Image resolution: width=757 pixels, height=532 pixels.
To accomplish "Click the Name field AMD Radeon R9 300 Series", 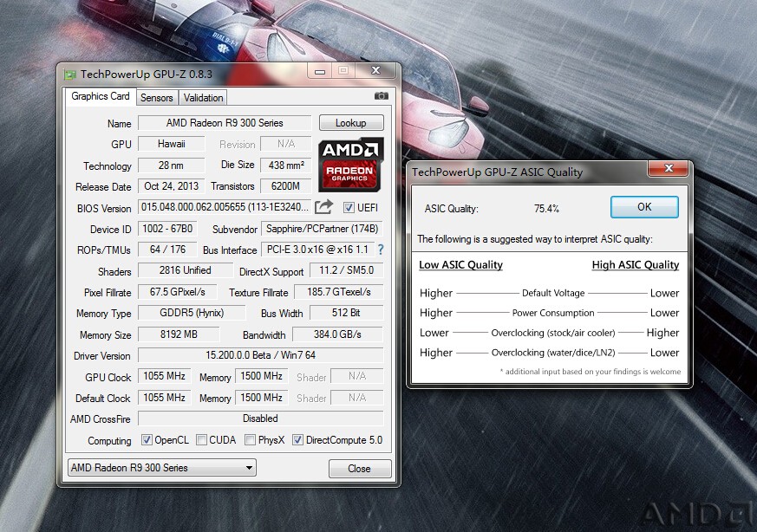I will pos(225,123).
